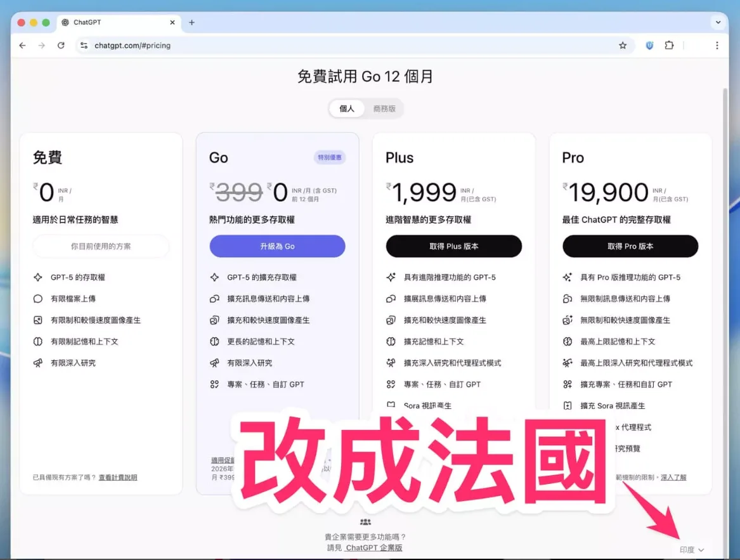Expand the 印度 country dropdown
The width and height of the screenshot is (740, 560).
tap(691, 550)
